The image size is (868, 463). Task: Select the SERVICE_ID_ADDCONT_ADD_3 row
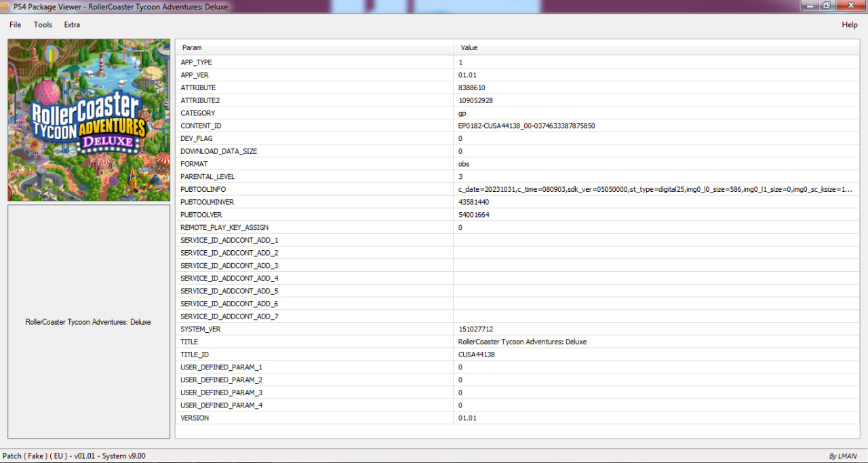click(x=518, y=266)
